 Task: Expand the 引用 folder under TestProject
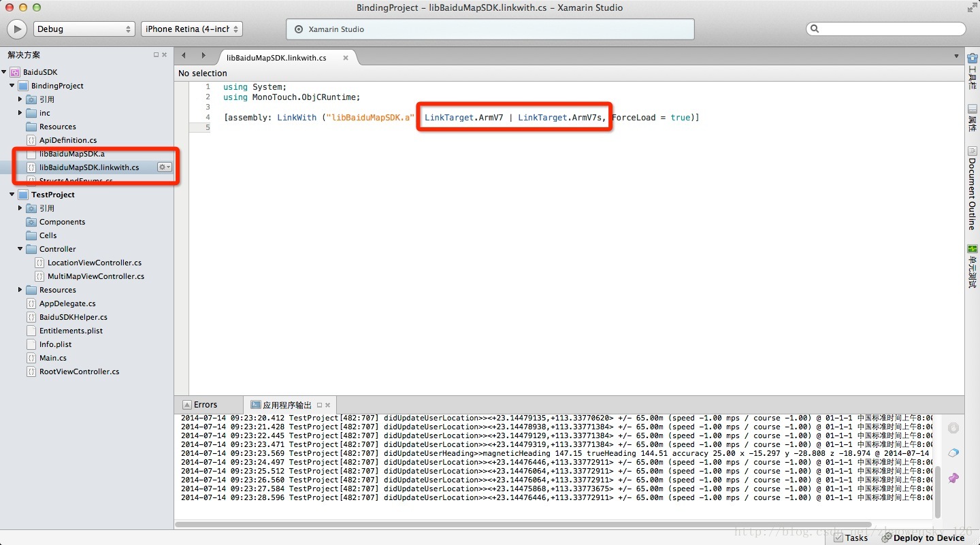click(20, 208)
